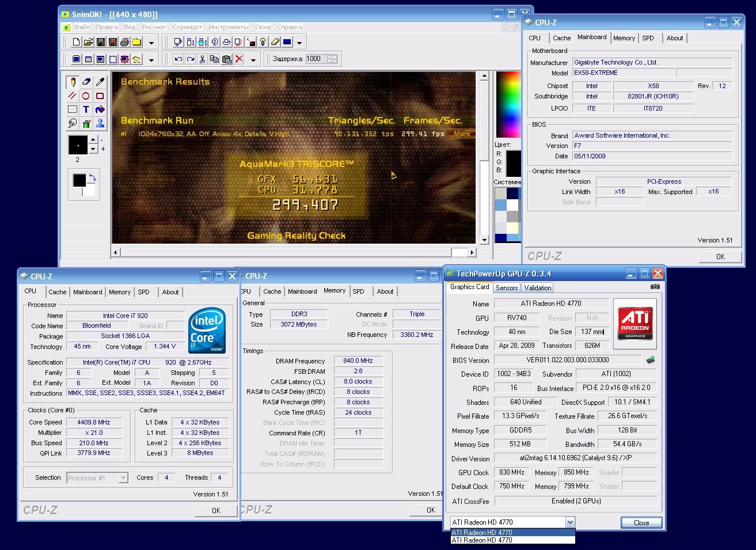Screen dimensions: 756x550
Task: Expand the file toolbar dropdown arrow
Action: [151, 43]
